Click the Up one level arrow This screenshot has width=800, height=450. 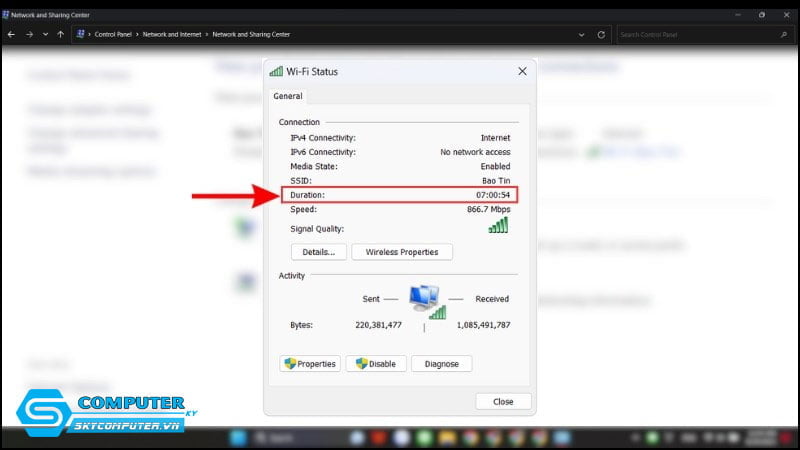tap(61, 34)
